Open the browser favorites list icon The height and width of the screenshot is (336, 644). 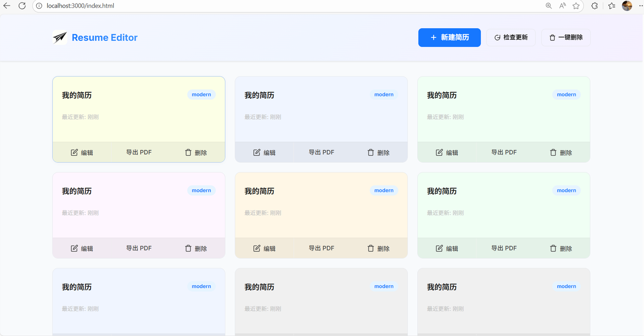[x=611, y=6]
